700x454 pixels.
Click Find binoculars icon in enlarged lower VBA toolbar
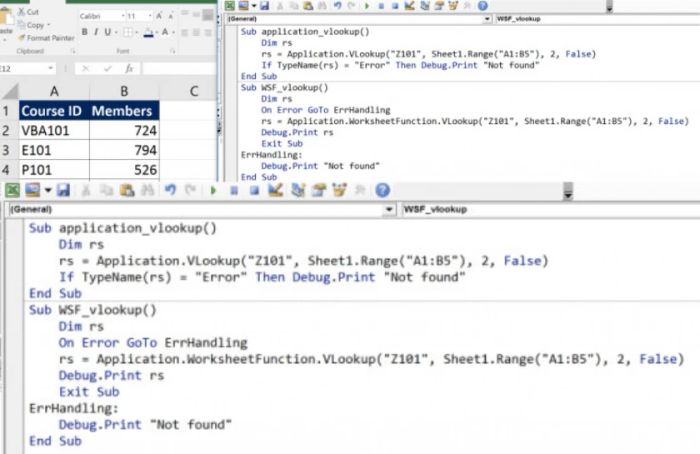pyautogui.click(x=148, y=191)
